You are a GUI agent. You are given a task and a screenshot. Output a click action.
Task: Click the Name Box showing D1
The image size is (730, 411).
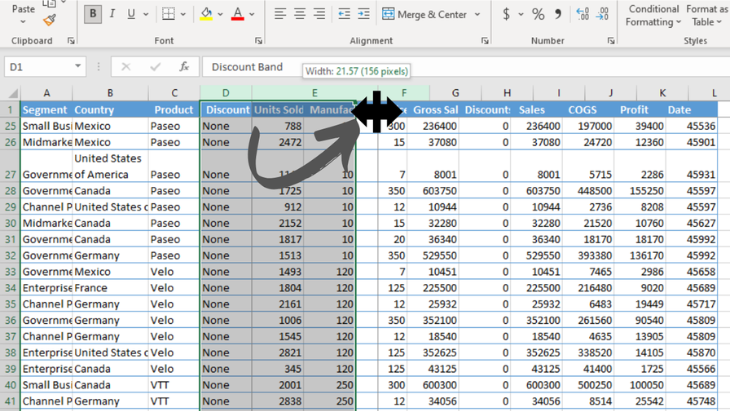[38, 67]
